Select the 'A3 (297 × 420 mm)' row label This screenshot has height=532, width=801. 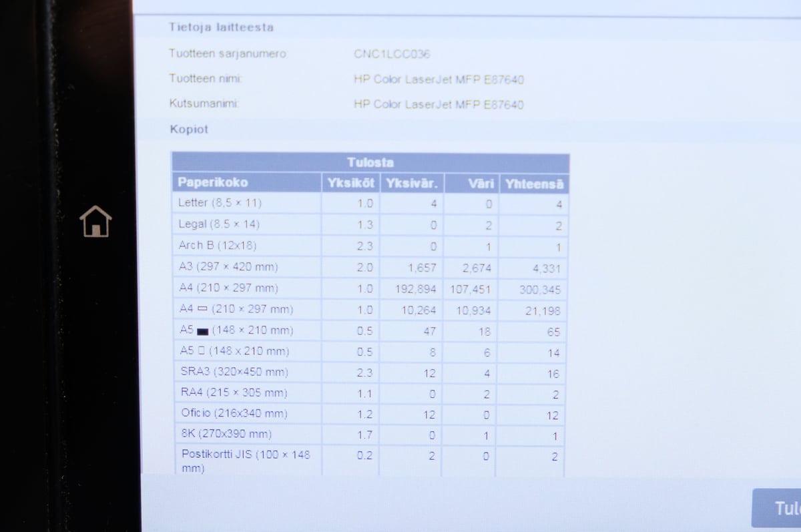click(x=228, y=266)
